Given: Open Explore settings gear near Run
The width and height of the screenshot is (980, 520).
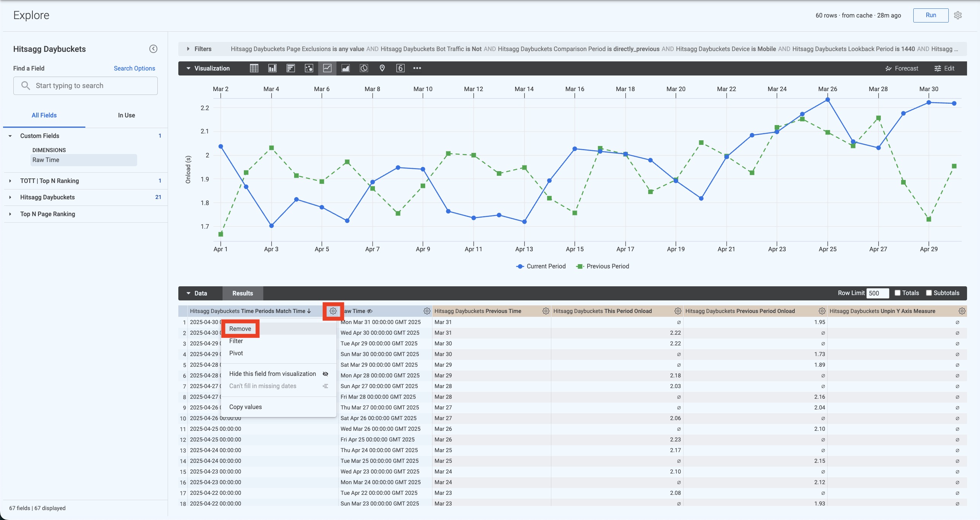Looking at the screenshot, I should tap(958, 15).
